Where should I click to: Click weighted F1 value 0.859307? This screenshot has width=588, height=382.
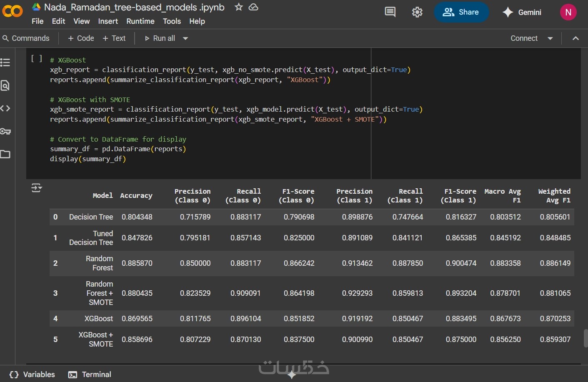tap(555, 340)
